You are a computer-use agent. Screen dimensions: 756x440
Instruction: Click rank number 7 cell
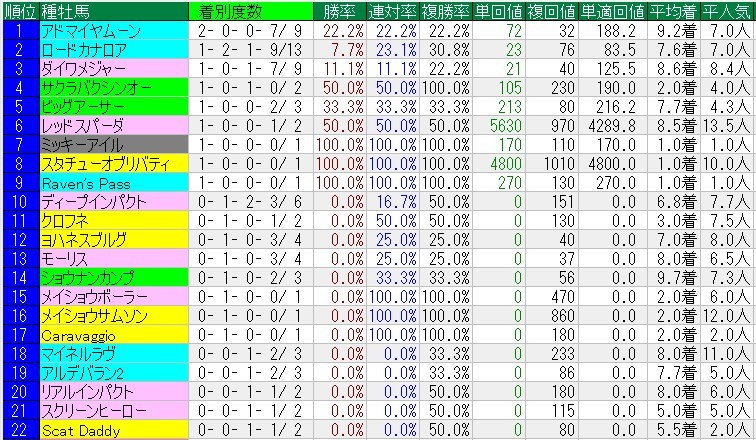tap(20, 145)
